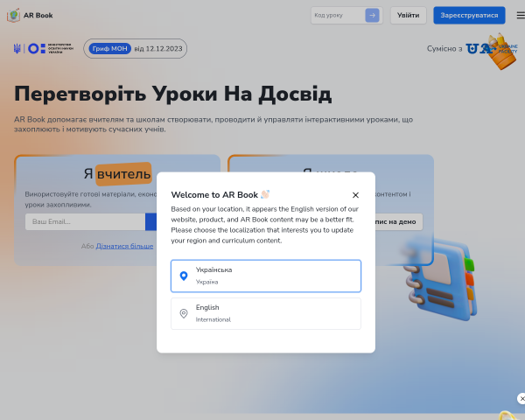Click the Welcome to AR Book title

[214, 195]
